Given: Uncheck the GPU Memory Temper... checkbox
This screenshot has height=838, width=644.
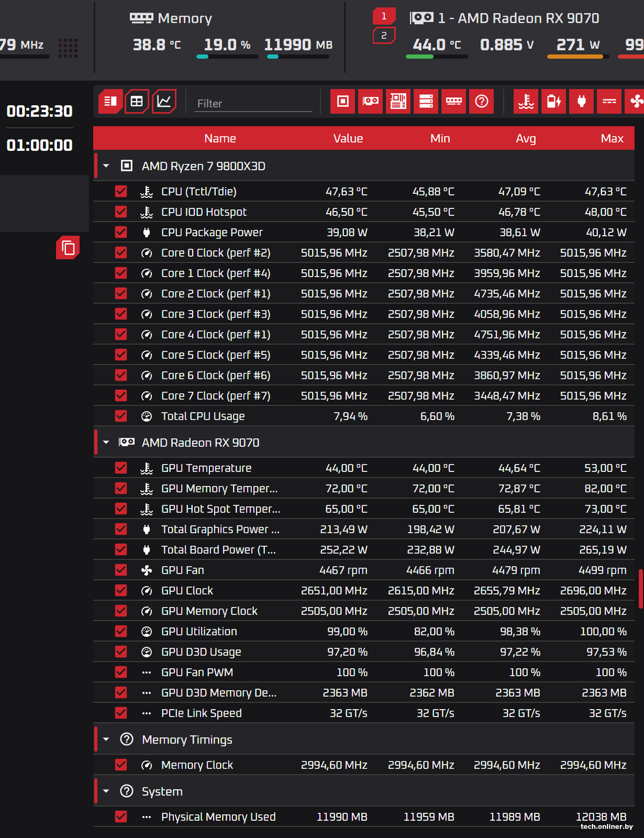Looking at the screenshot, I should 121,488.
